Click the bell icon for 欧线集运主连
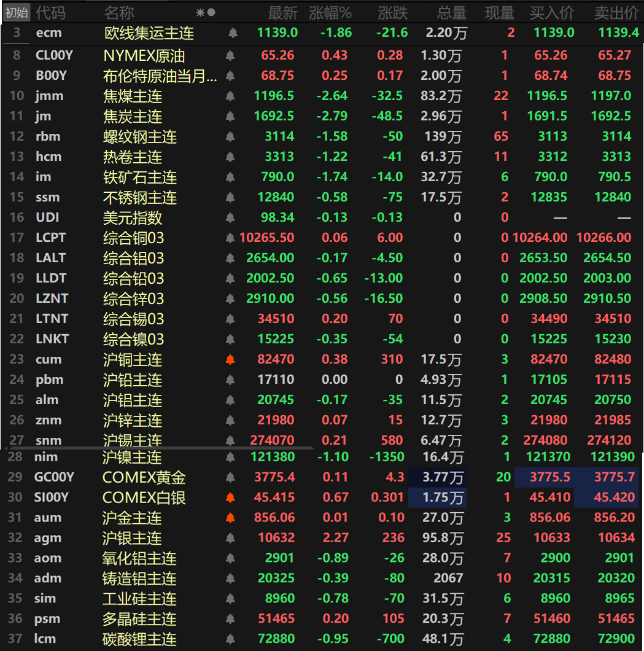This screenshot has height=651, width=644. tap(233, 33)
